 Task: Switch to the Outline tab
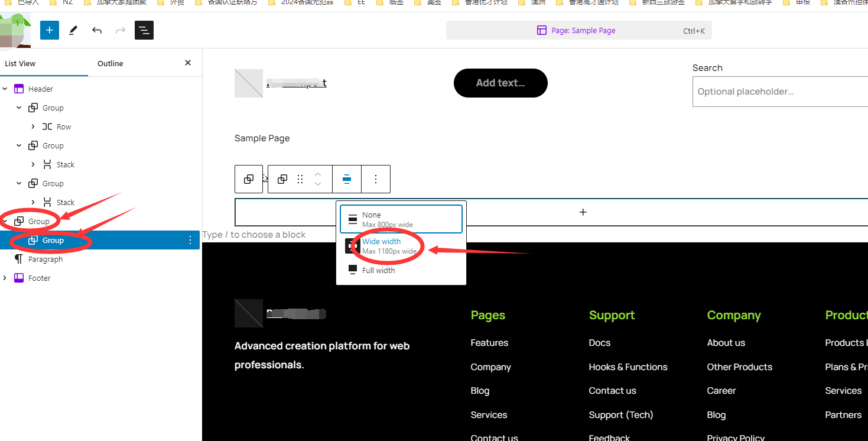pos(110,63)
